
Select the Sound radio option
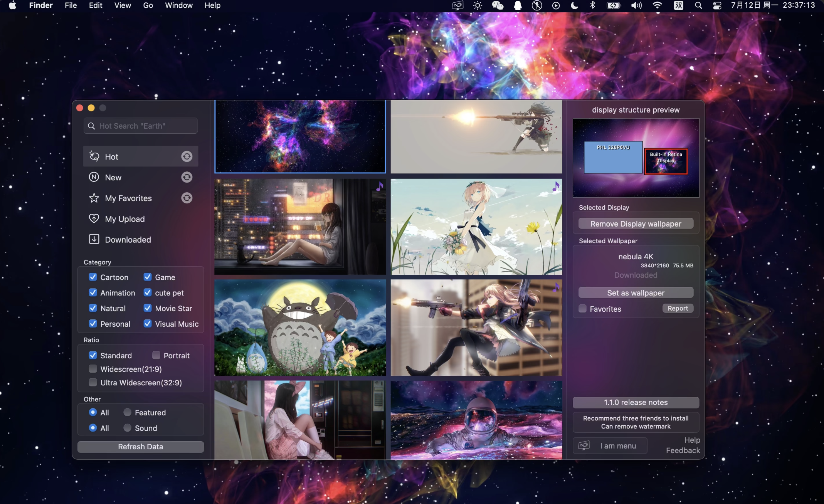coord(127,428)
